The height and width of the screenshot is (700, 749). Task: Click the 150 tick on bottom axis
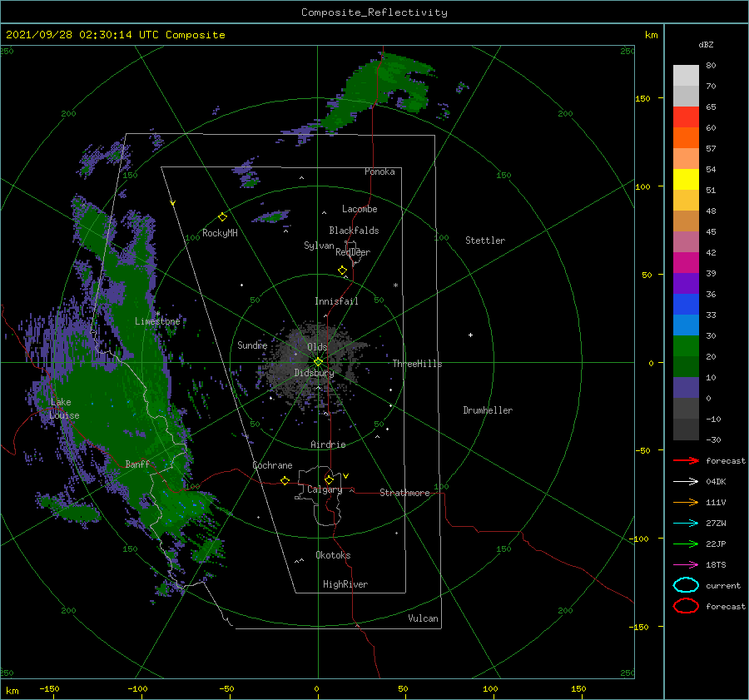coord(578,688)
